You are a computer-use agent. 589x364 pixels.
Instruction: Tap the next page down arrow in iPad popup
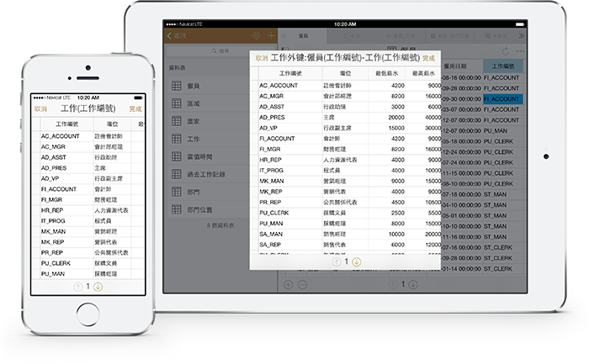357,262
